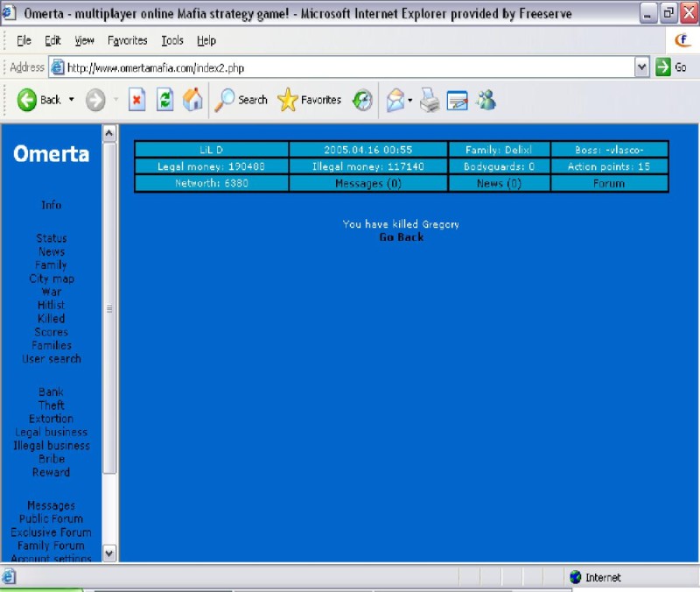The image size is (700, 592).
Task: Print the page with the printer icon
Action: click(430, 100)
